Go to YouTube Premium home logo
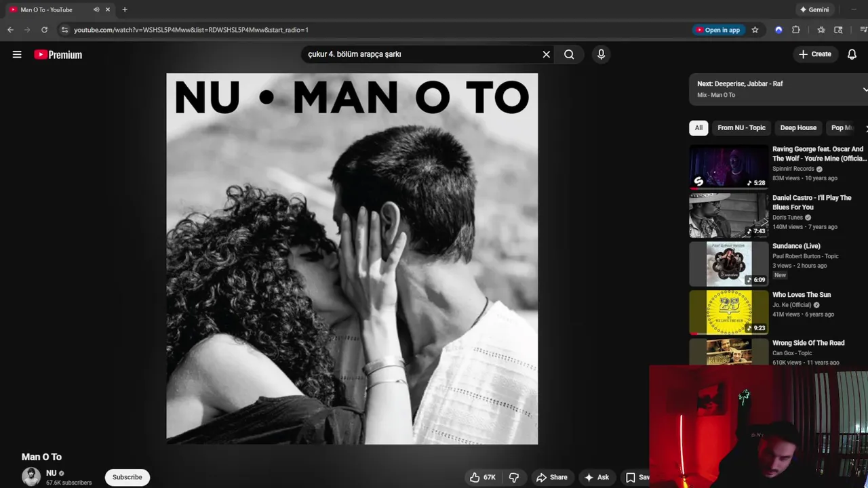The image size is (868, 488). (x=58, y=55)
